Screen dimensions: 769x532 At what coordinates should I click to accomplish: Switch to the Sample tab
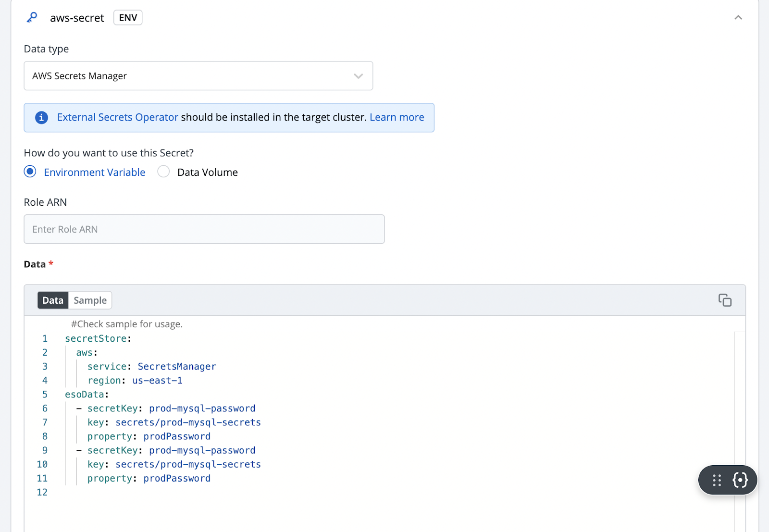tap(90, 300)
